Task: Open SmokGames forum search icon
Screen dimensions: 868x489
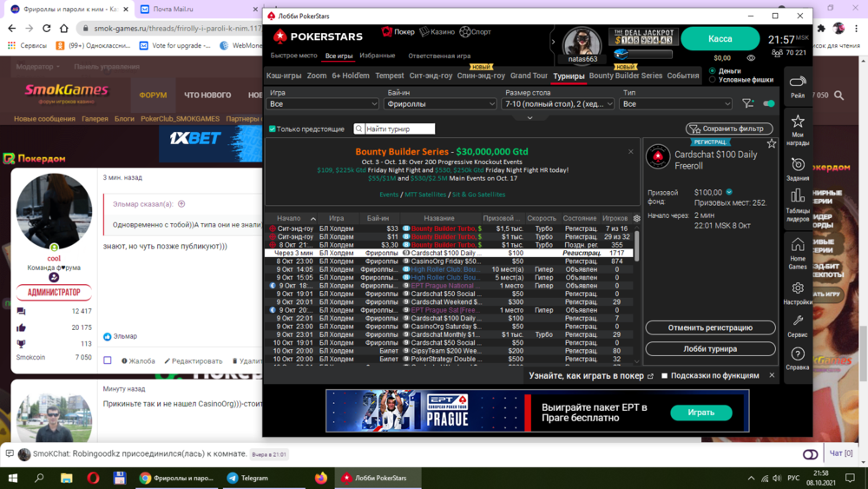Action: (x=839, y=96)
